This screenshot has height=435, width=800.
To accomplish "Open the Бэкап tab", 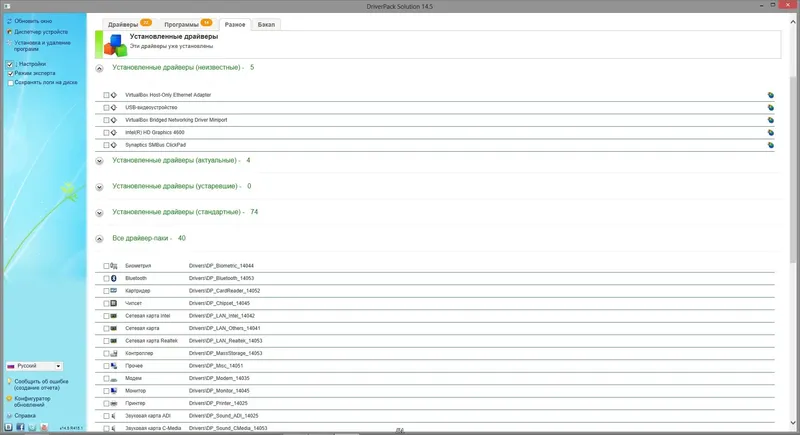I will pos(266,24).
